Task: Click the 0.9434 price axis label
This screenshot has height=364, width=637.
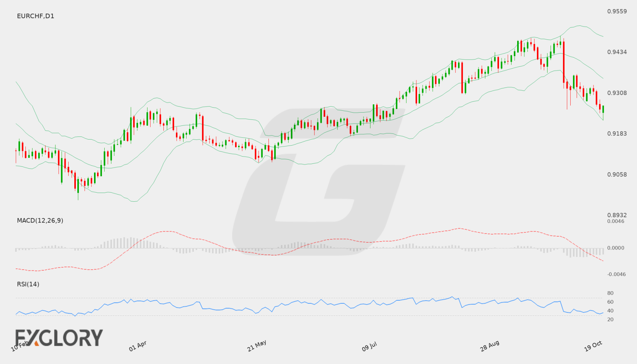Action: click(617, 52)
